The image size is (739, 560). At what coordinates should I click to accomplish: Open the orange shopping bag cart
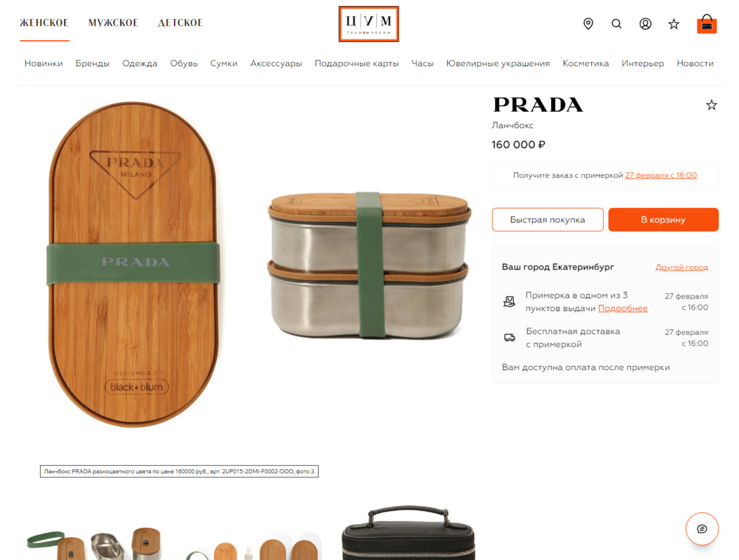point(707,24)
